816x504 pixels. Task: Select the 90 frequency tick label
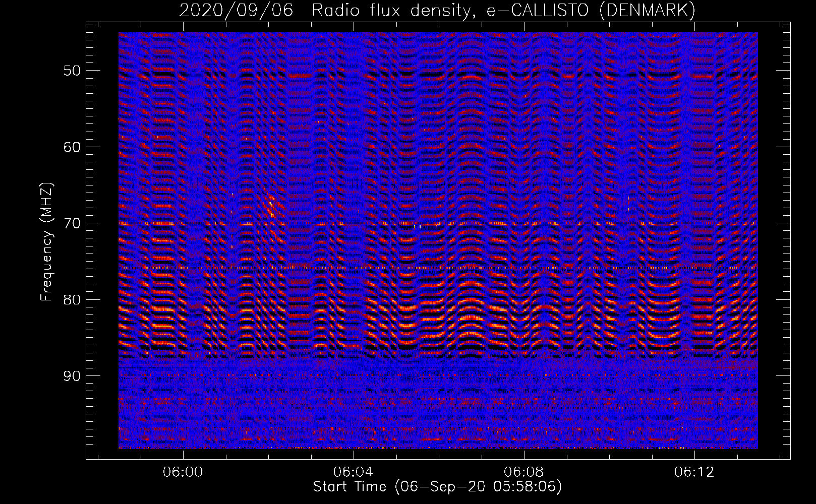tap(72, 376)
